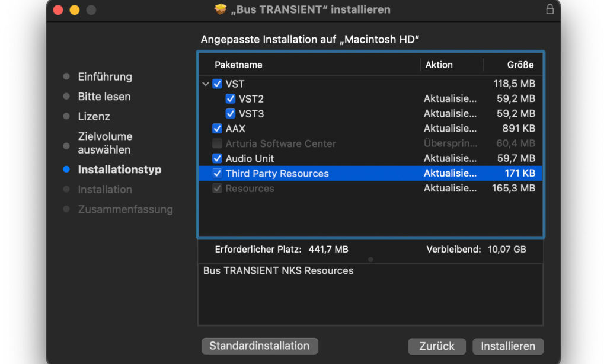Click the Aktion column header
The height and width of the screenshot is (364, 607).
click(439, 65)
